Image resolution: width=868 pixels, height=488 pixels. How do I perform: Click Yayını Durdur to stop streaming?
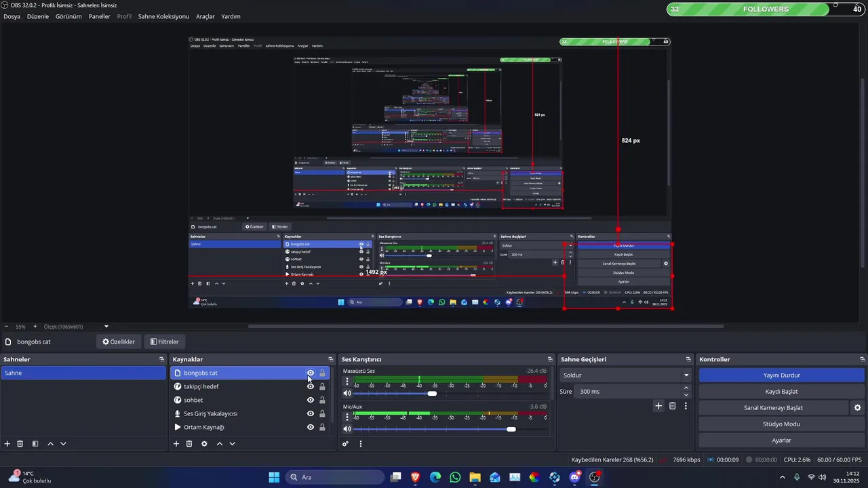pos(781,375)
